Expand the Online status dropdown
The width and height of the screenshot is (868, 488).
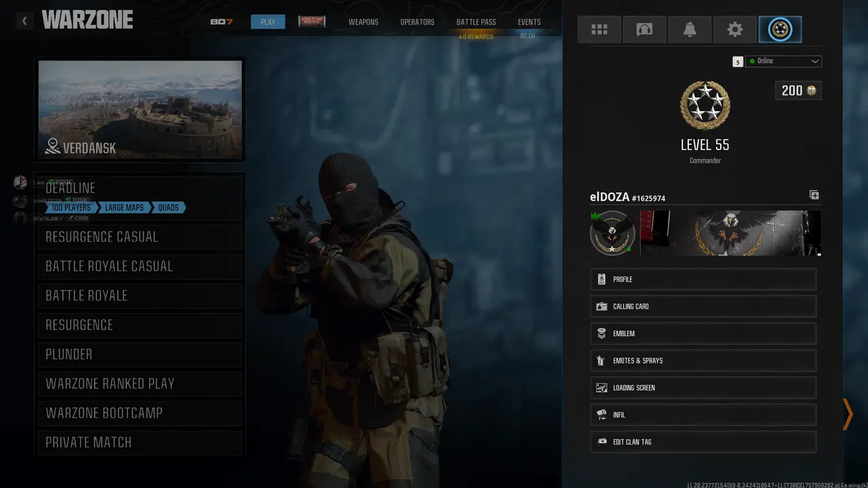coord(783,61)
